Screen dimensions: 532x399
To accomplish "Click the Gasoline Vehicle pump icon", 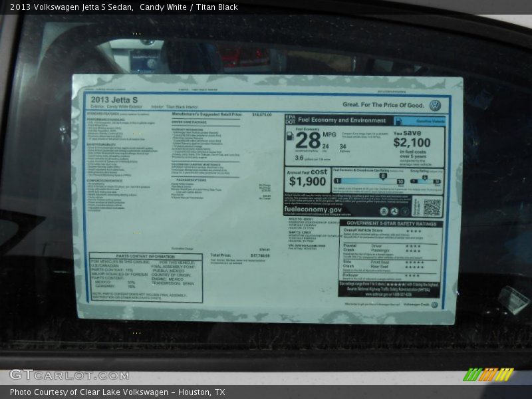I will point(399,121).
